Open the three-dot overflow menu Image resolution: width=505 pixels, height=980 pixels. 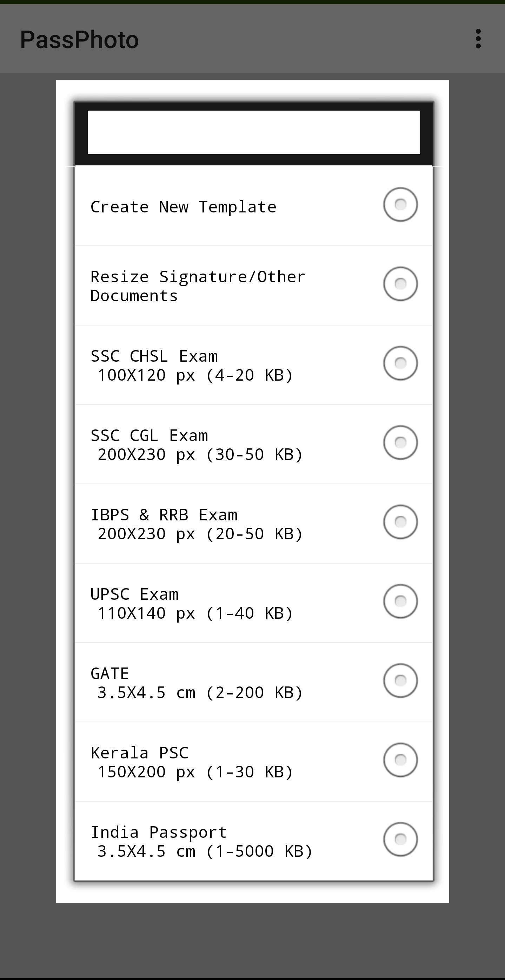point(478,39)
